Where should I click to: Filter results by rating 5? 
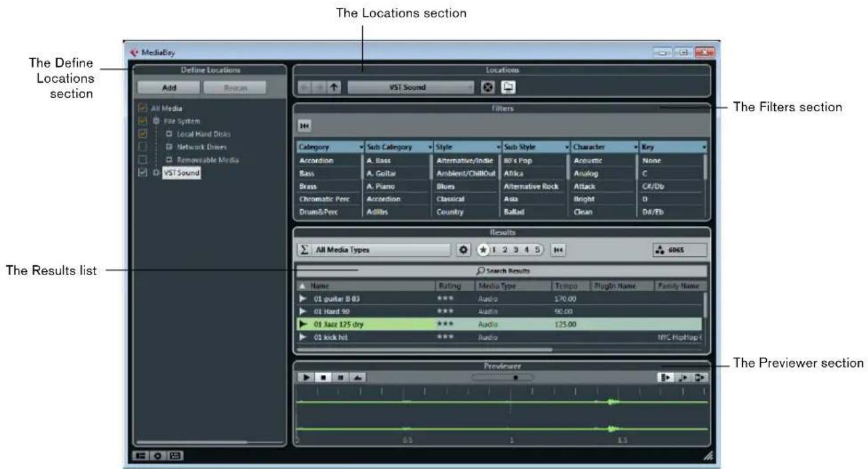click(x=536, y=250)
